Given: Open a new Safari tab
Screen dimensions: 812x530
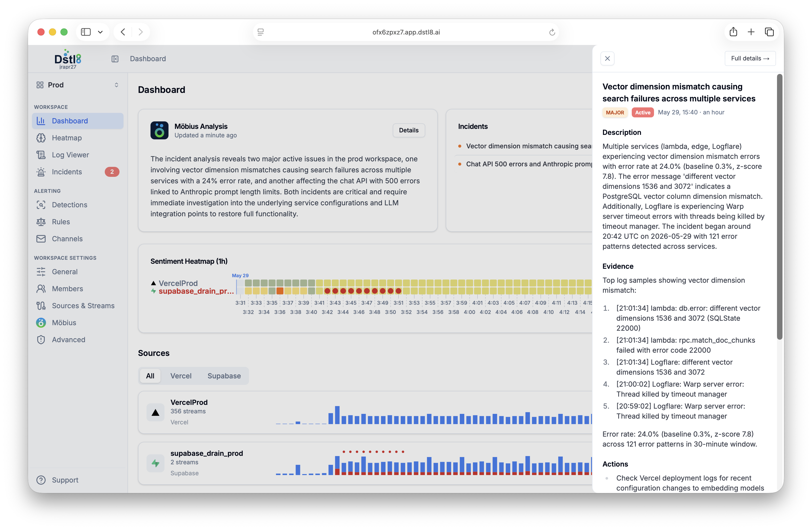Looking at the screenshot, I should tap(751, 32).
